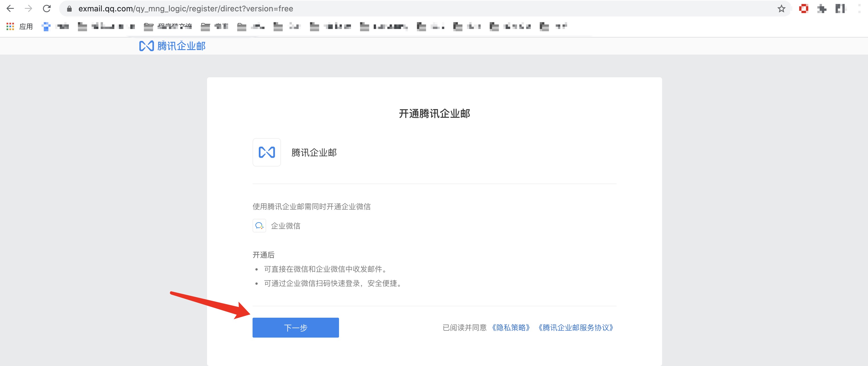This screenshot has height=366, width=868.
Task: Bookmark this page using the star icon
Action: pos(781,9)
